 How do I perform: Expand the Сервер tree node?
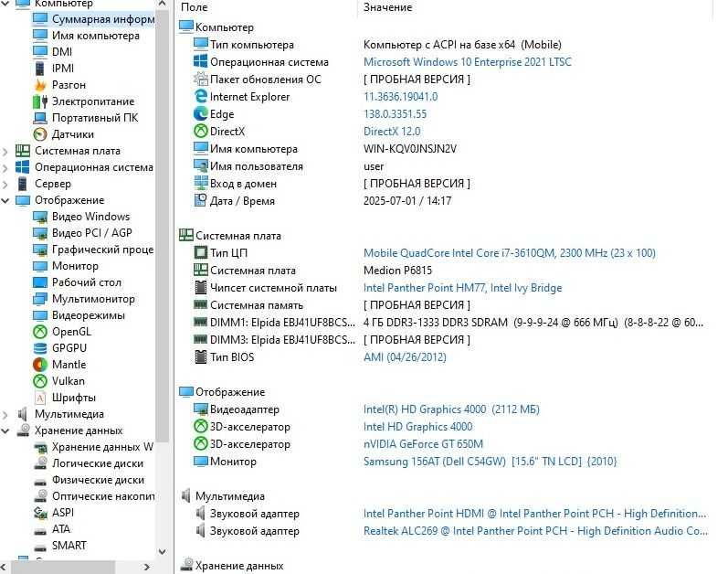5,185
